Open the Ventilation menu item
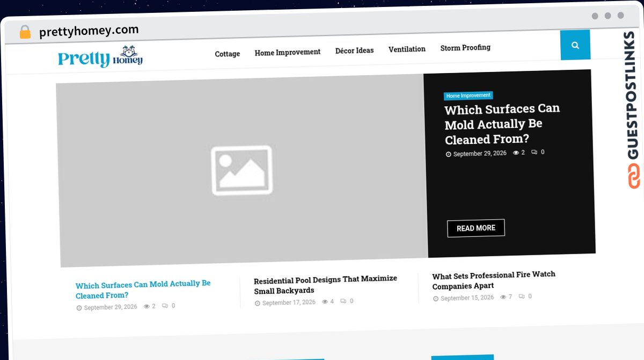Screen dimensions: 644x360 point(407,49)
